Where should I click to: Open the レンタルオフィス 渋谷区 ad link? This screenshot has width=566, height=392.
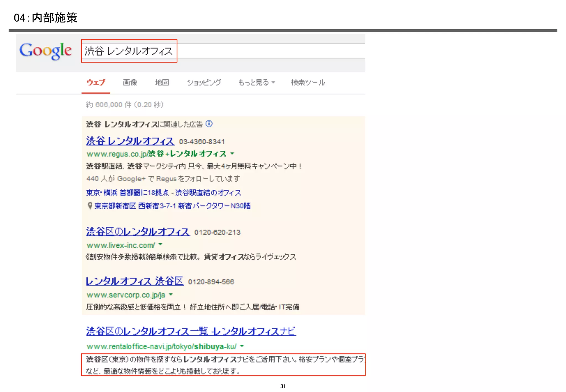point(135,281)
